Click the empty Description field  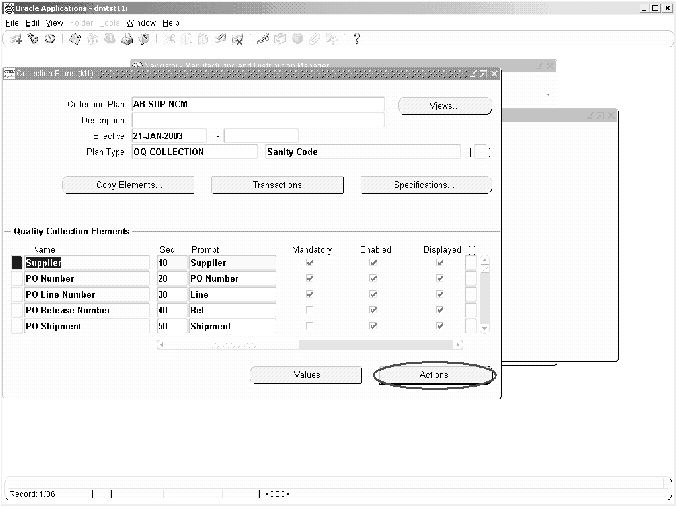(258, 120)
